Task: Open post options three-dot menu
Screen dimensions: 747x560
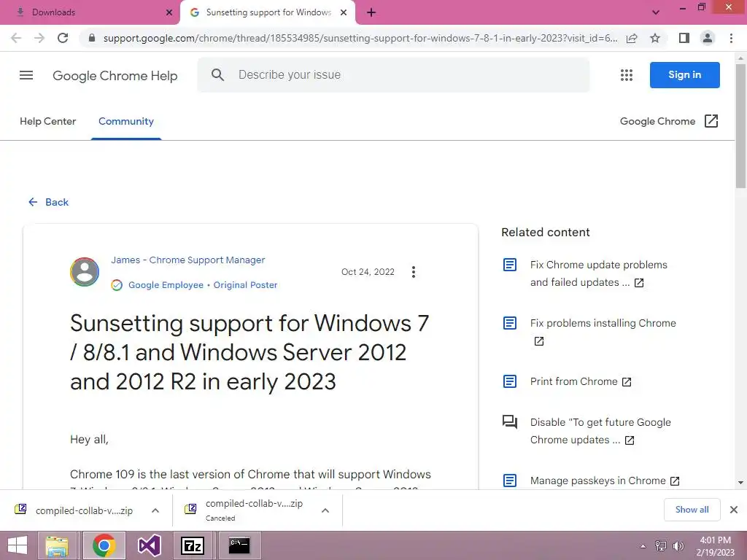Action: pyautogui.click(x=414, y=272)
